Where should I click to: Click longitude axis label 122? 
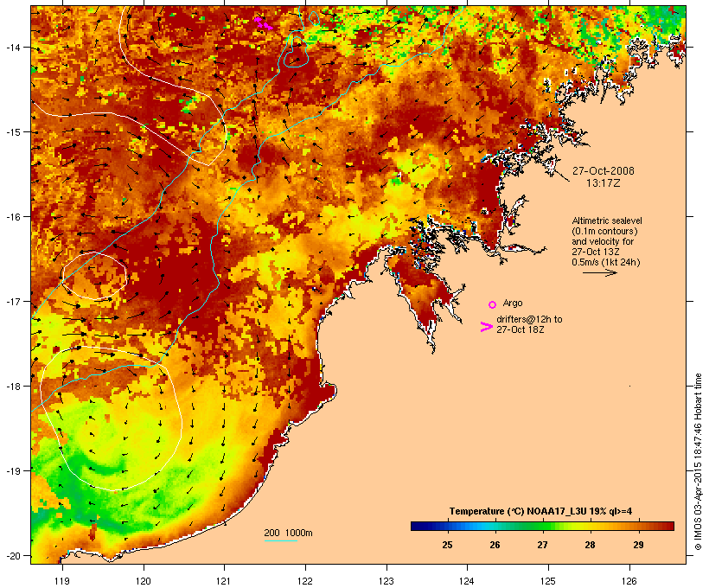coord(305,581)
